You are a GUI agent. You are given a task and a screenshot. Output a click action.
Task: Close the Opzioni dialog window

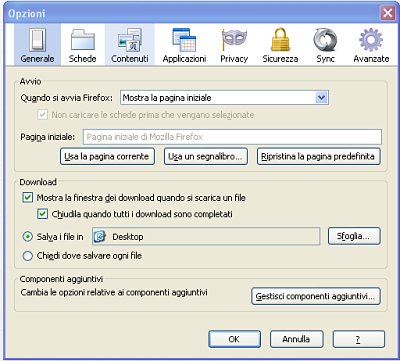click(x=388, y=13)
